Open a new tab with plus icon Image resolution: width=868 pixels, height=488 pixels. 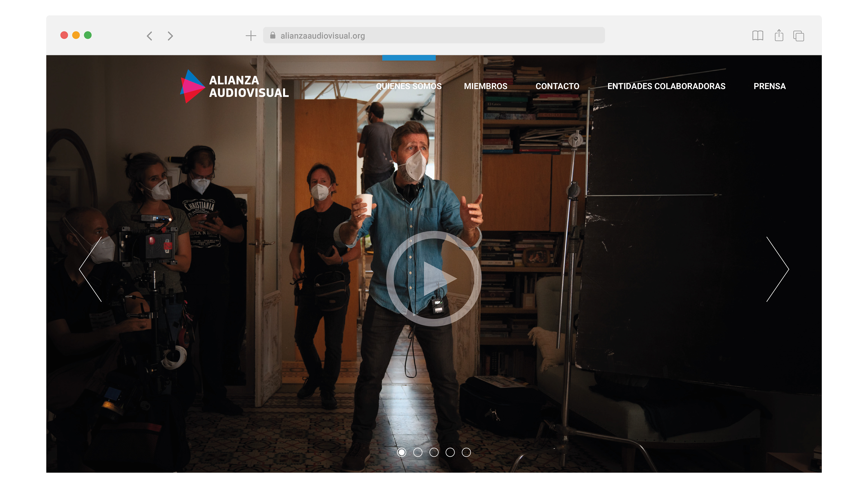[x=251, y=36]
